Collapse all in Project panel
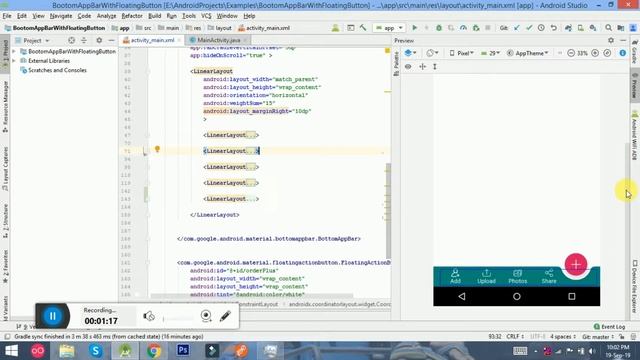The image size is (640, 360). click(x=84, y=40)
